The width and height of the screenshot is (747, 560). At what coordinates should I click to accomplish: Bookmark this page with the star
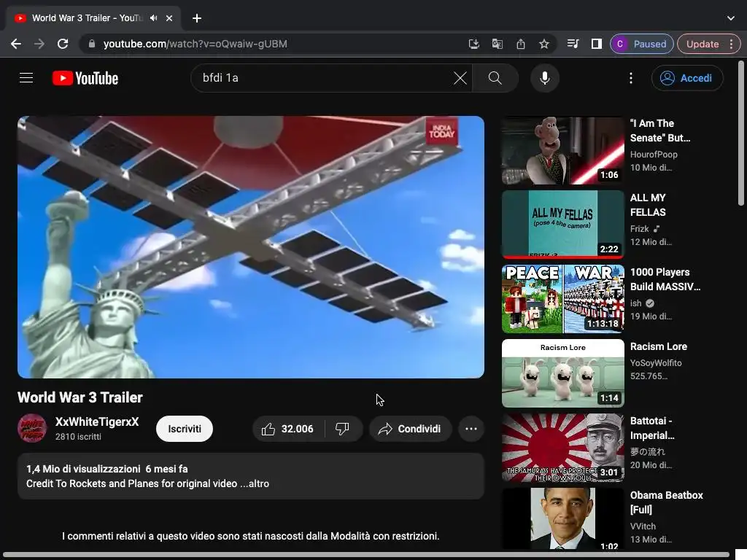544,44
